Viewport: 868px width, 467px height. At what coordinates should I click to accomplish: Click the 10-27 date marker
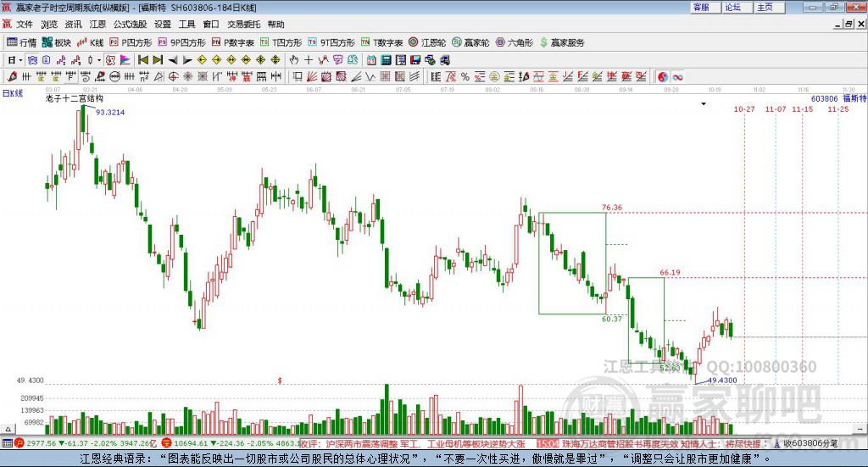[744, 109]
